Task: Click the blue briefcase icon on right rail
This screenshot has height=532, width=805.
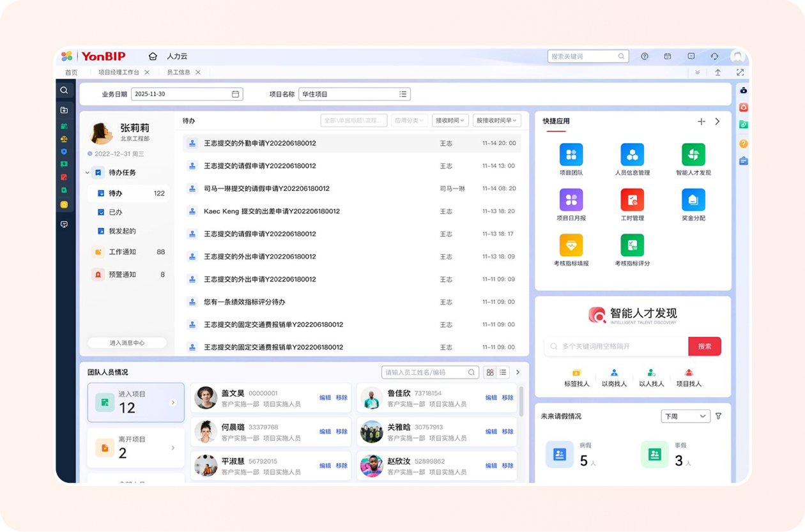Action: click(x=744, y=161)
